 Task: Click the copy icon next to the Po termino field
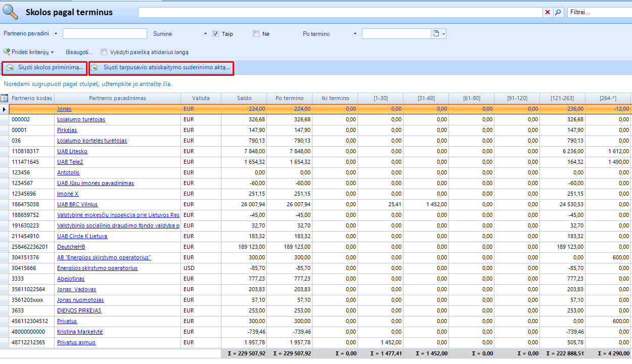436,33
